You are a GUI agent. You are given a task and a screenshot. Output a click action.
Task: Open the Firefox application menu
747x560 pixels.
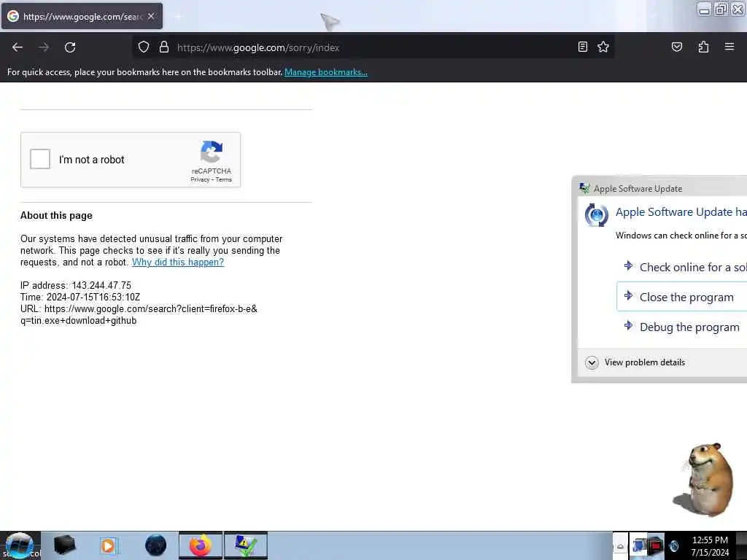click(x=729, y=47)
